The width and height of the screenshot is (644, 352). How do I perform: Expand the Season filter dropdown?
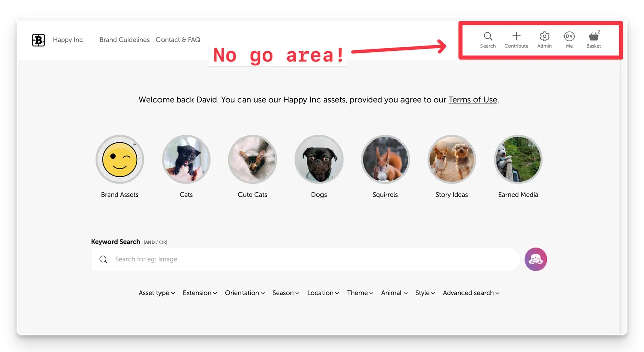coord(286,293)
